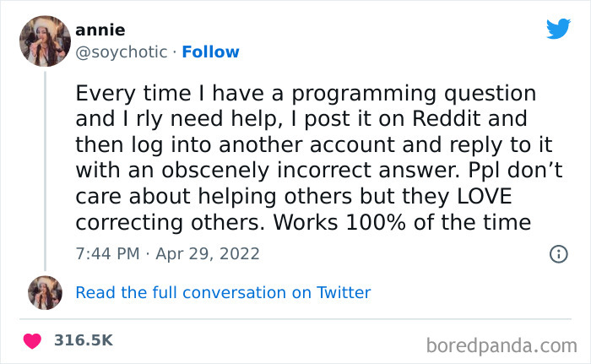This screenshot has height=364, width=591.
Task: Open annie's large profile avatar
Action: pyautogui.click(x=45, y=41)
